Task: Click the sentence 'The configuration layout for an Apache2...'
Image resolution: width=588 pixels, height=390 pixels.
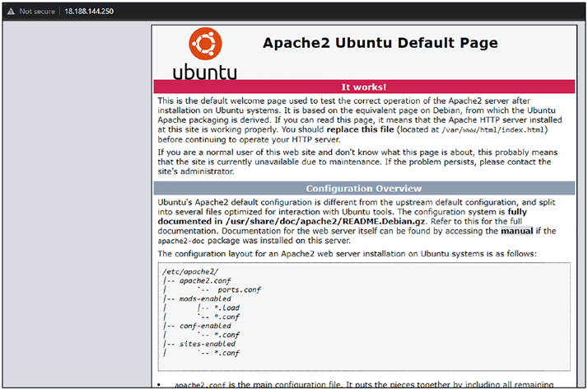Action: coord(347,254)
